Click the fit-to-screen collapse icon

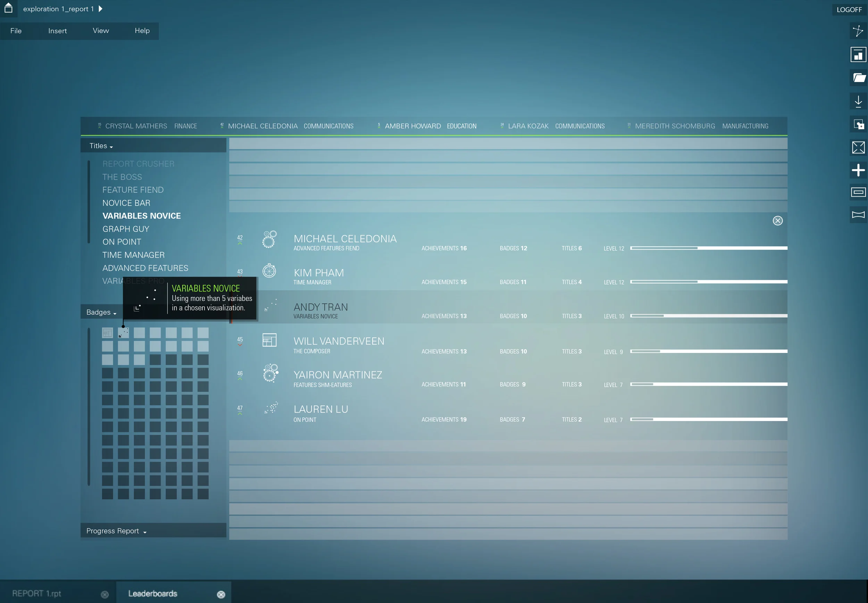(x=858, y=147)
